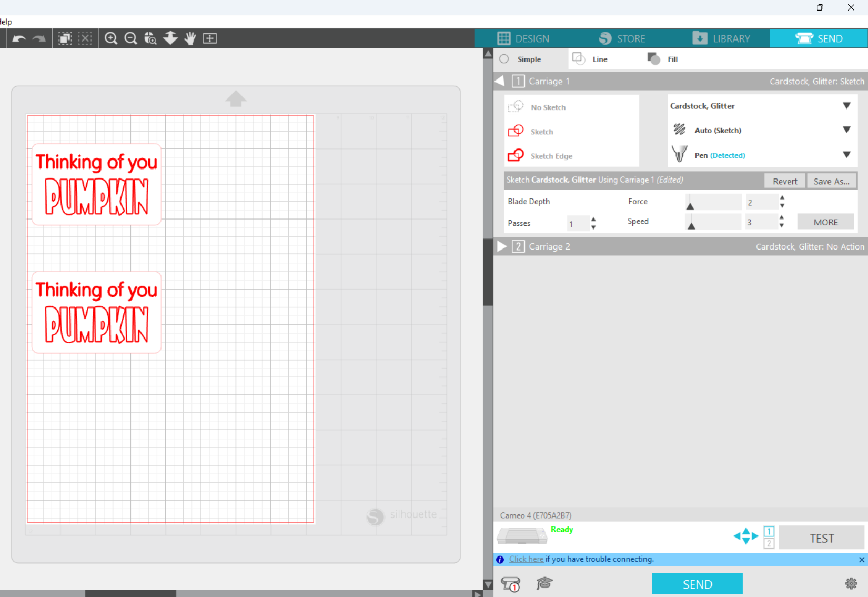The image size is (868, 597).
Task: Click the Drag Zoom down-arrow icon
Action: click(x=170, y=38)
